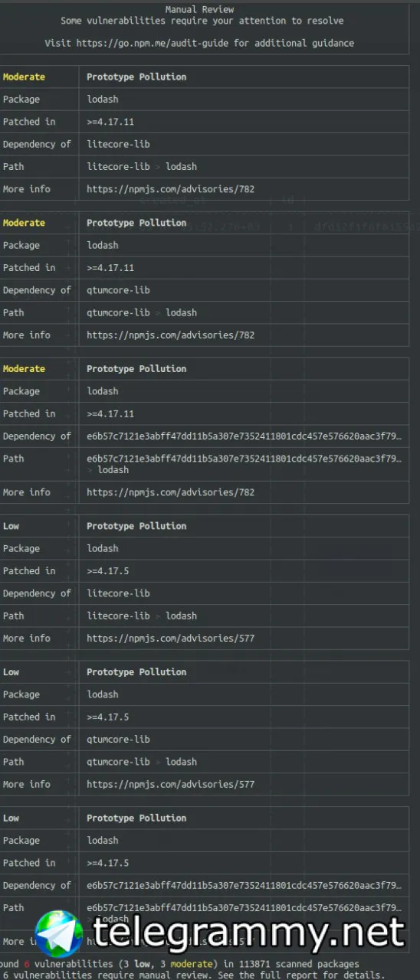Select >=4.17.5 version in qtumcore-lib Low table
Image resolution: width=420 pixels, height=980 pixels.
coord(107,717)
